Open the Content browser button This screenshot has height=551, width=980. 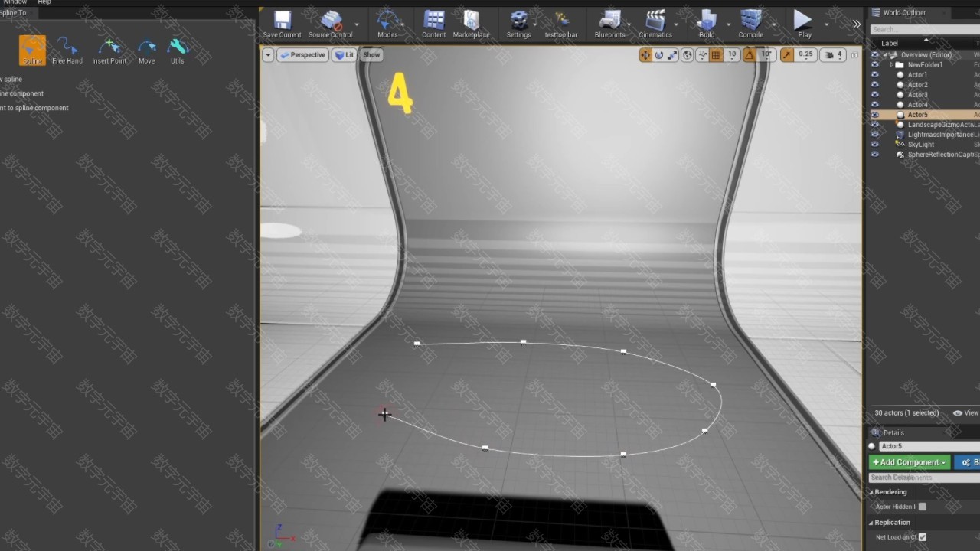[x=433, y=24]
